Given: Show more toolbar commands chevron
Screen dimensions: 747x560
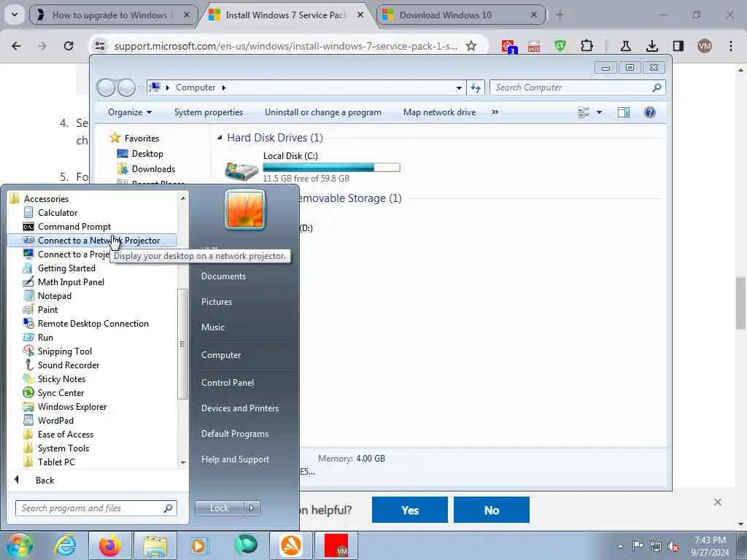Looking at the screenshot, I should click(495, 112).
